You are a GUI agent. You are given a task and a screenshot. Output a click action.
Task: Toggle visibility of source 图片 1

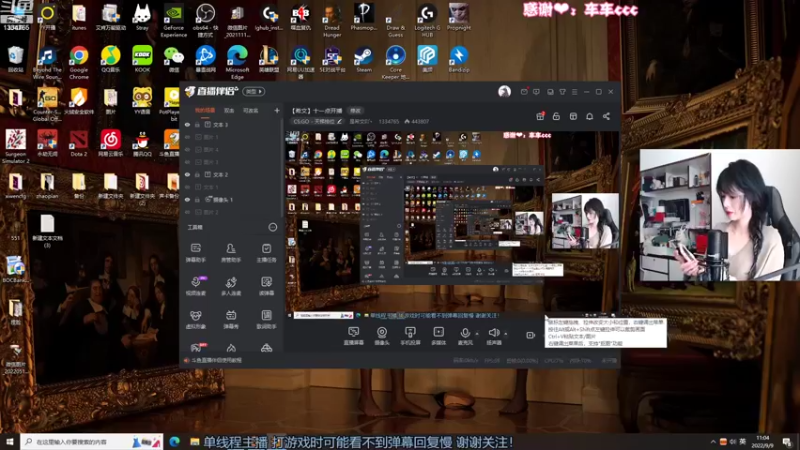tap(187, 137)
